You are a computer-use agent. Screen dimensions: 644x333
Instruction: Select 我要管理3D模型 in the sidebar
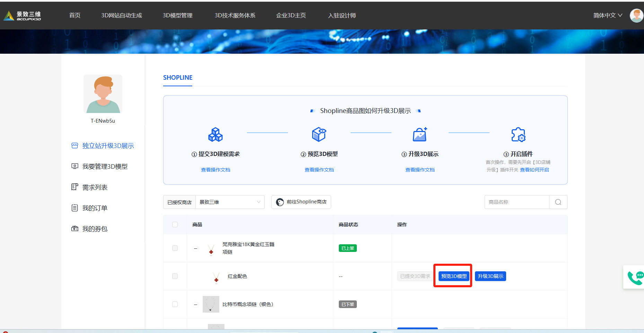click(x=105, y=167)
